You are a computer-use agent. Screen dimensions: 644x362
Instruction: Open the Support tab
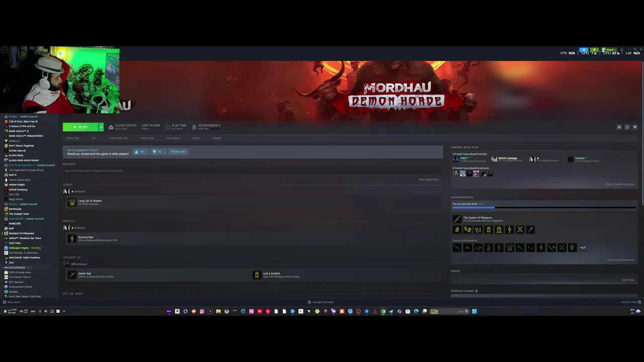point(217,138)
